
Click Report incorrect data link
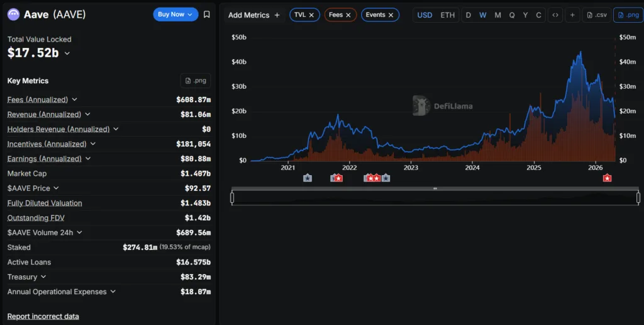coord(43,316)
